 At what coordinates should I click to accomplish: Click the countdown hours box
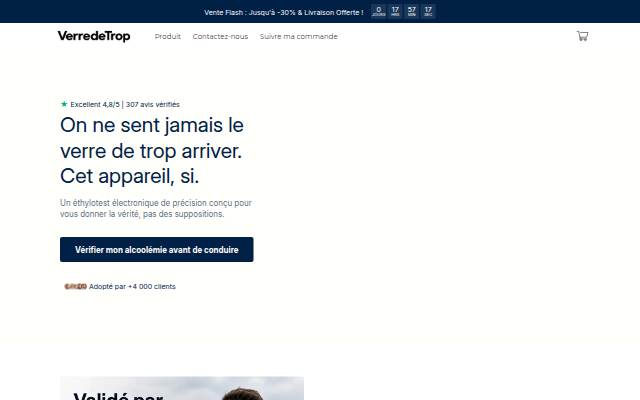pos(395,11)
